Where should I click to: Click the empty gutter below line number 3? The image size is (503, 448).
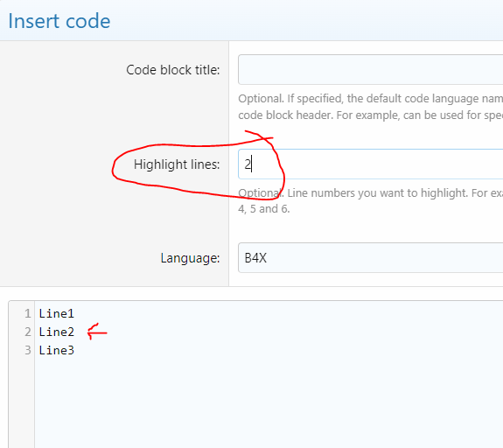[22, 402]
